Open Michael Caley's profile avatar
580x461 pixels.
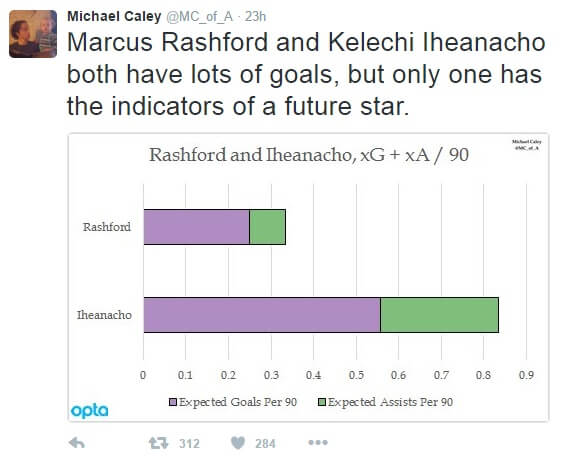click(x=33, y=34)
